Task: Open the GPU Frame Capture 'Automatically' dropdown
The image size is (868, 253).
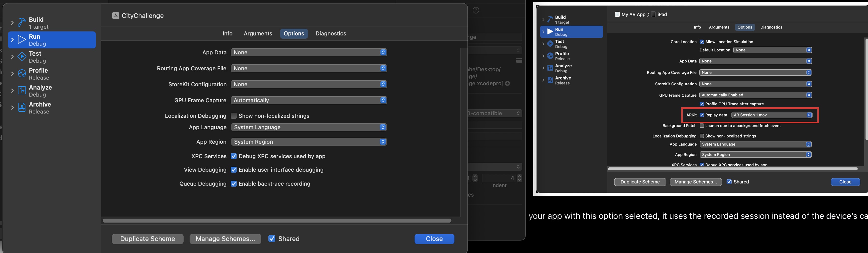Action: (x=309, y=100)
